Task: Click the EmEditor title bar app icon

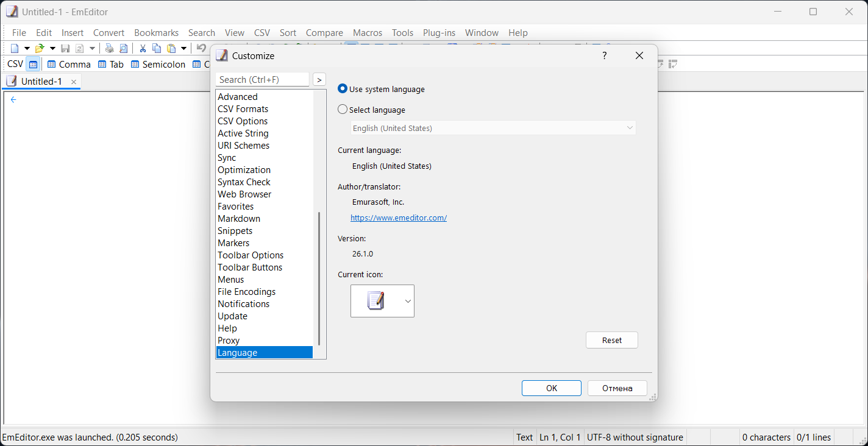Action: coord(12,12)
